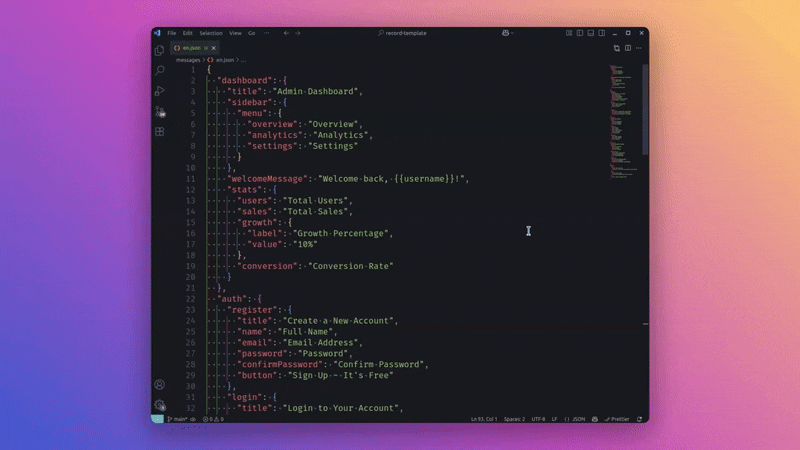The width and height of the screenshot is (800, 450).
Task: Open the Explorer view in activity bar
Action: (x=160, y=50)
